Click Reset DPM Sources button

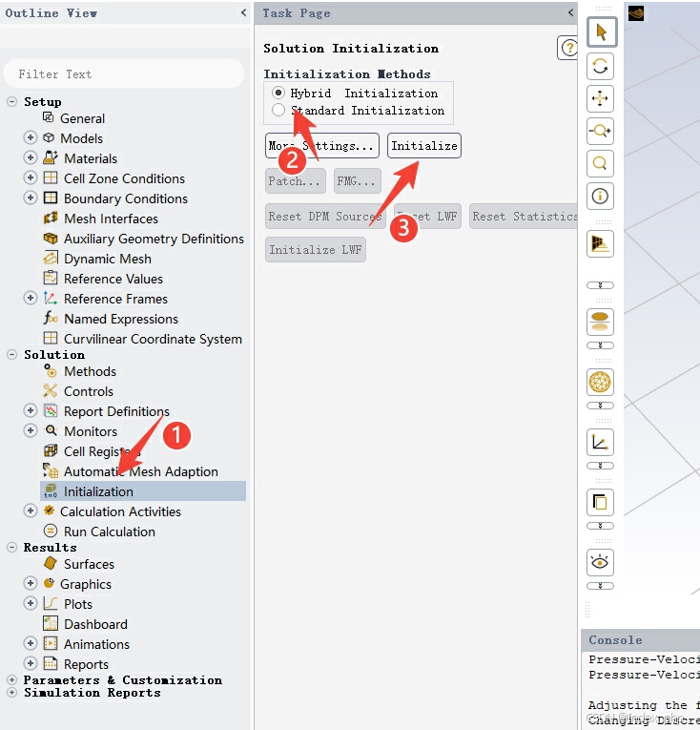(325, 216)
